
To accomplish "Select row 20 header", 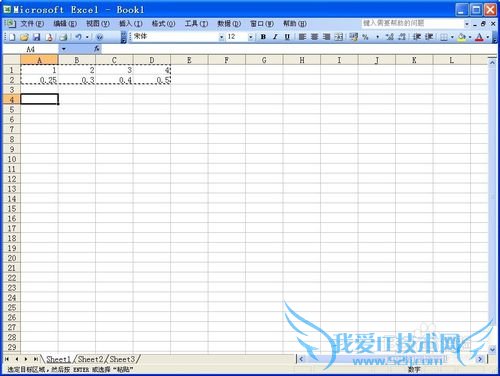I will pos(12,258).
